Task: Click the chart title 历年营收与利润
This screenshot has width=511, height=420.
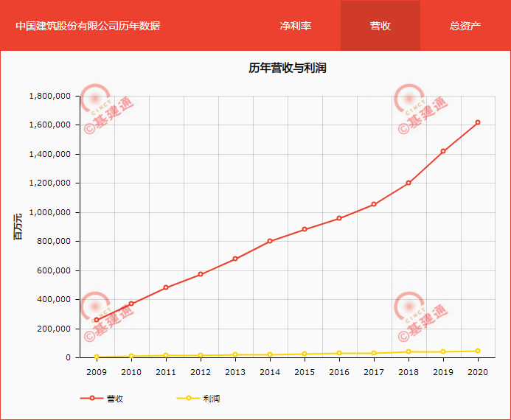Action: 288,69
